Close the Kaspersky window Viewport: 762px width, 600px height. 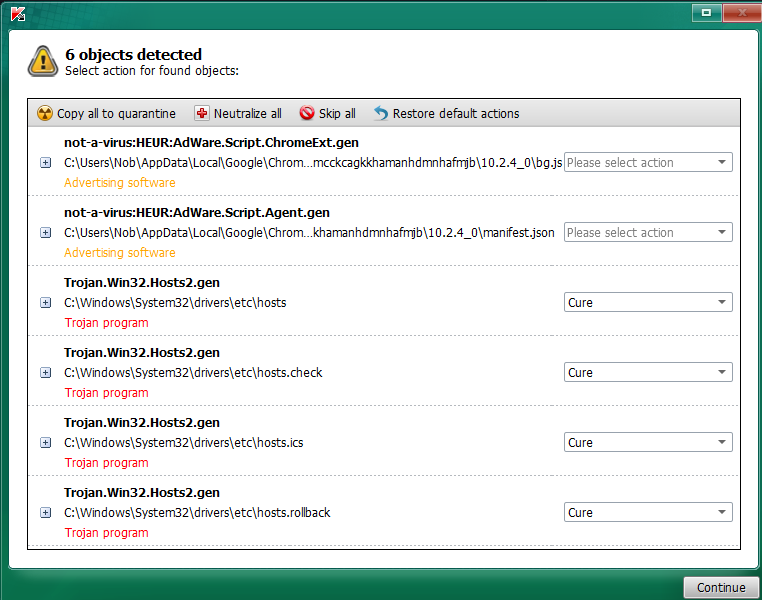[x=742, y=13]
